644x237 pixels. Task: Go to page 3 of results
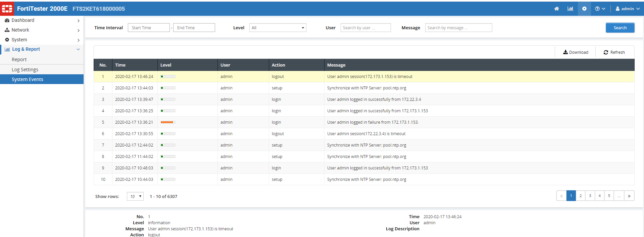pos(590,196)
